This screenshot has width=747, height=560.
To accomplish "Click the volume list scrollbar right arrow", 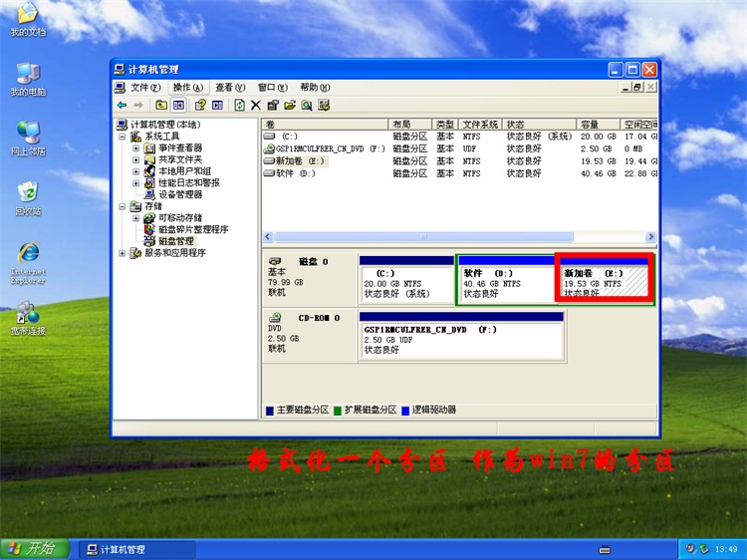I will click(650, 236).
